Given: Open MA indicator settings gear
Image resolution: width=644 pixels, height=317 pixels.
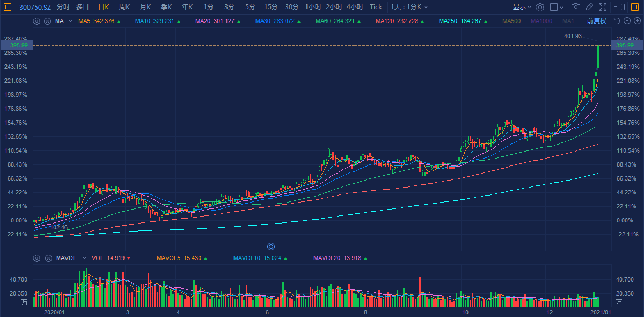Looking at the screenshot, I should [x=36, y=21].
